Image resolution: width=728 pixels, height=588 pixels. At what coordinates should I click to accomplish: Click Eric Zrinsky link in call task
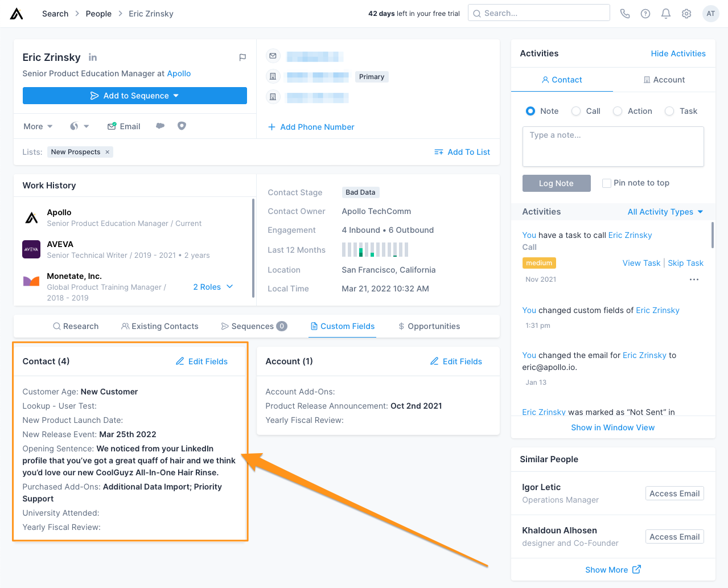tap(630, 235)
